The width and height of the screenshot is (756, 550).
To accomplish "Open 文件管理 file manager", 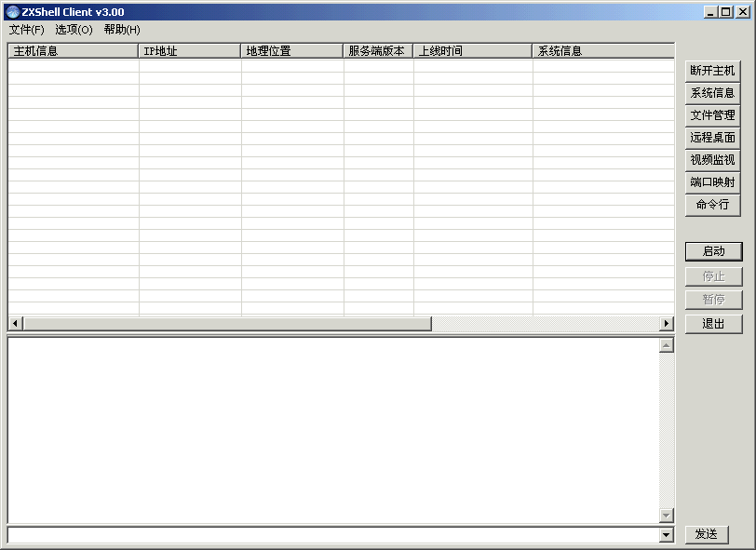I will point(712,114).
